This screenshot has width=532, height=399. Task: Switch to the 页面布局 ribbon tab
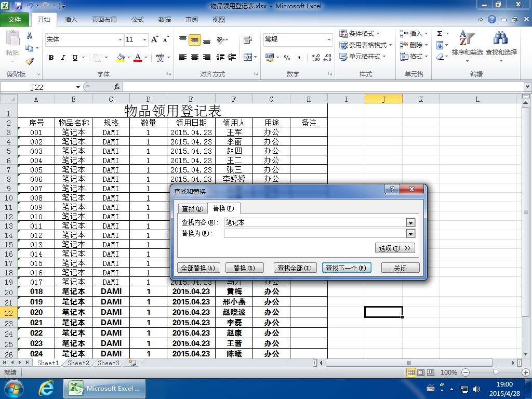coord(104,20)
